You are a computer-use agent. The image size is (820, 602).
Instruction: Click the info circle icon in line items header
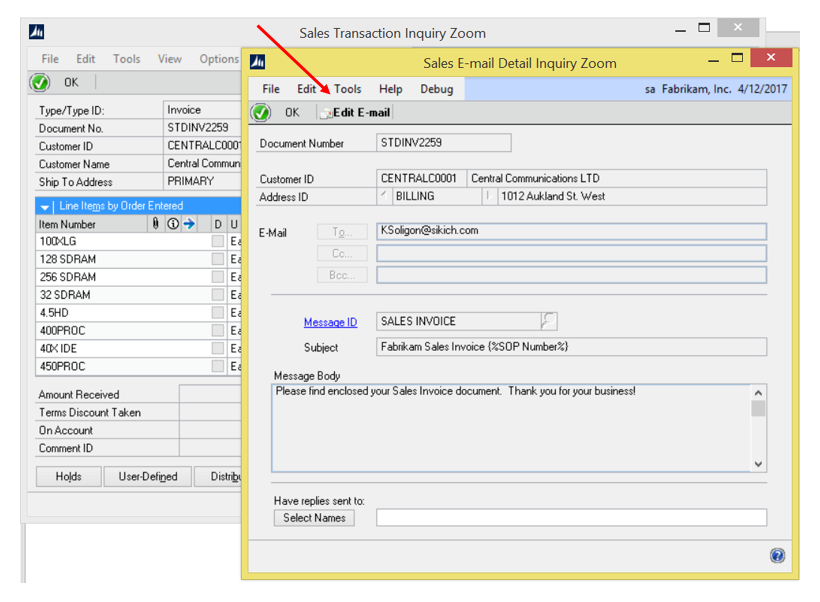[172, 224]
